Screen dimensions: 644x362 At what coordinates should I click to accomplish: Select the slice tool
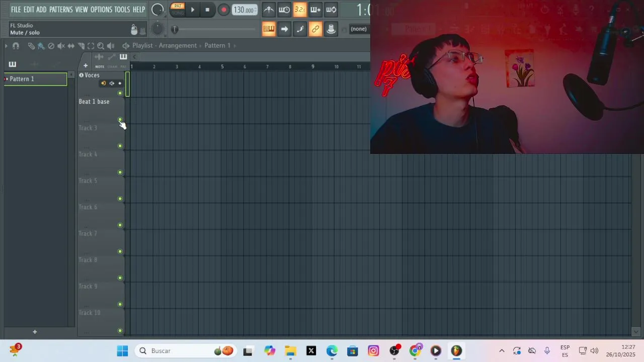pyautogui.click(x=81, y=46)
